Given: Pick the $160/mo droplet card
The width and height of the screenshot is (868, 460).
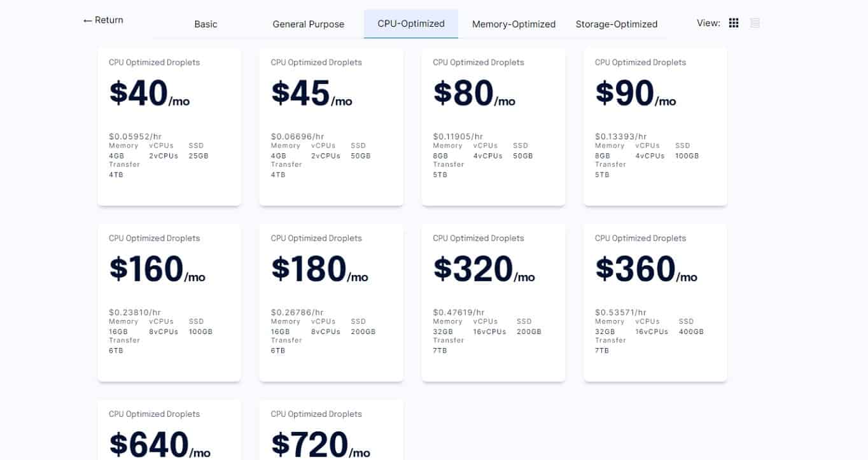Looking at the screenshot, I should click(x=169, y=302).
